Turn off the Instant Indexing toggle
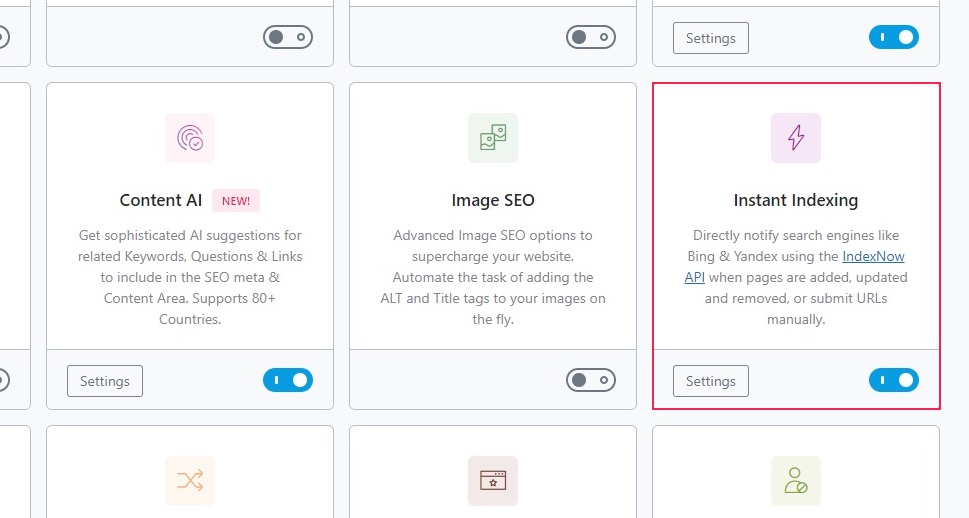 (x=893, y=380)
